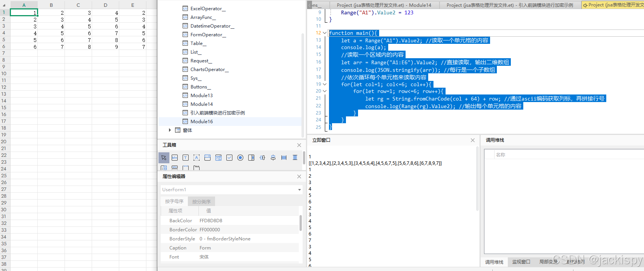Select FormOperator_ module
Image resolution: width=644 pixels, height=271 pixels.
(x=208, y=34)
